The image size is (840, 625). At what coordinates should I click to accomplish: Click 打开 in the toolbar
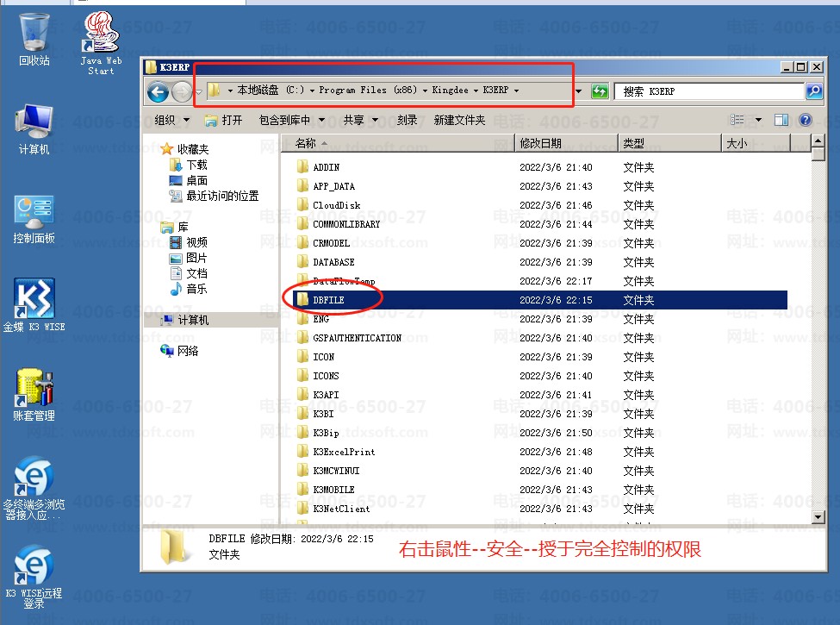point(224,120)
